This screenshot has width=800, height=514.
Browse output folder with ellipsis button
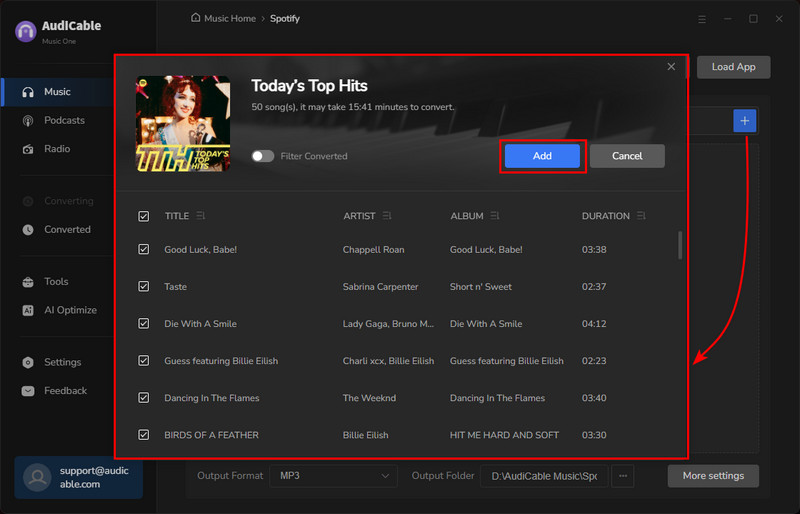[x=622, y=476]
